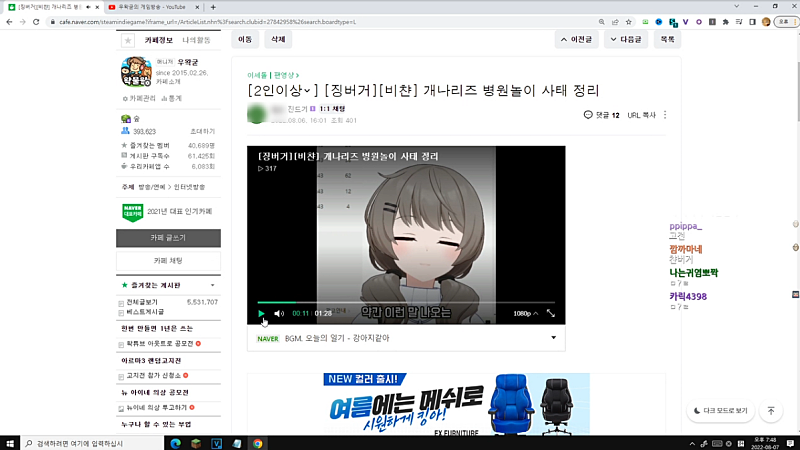Copy the URL via URL 복사

click(x=641, y=115)
